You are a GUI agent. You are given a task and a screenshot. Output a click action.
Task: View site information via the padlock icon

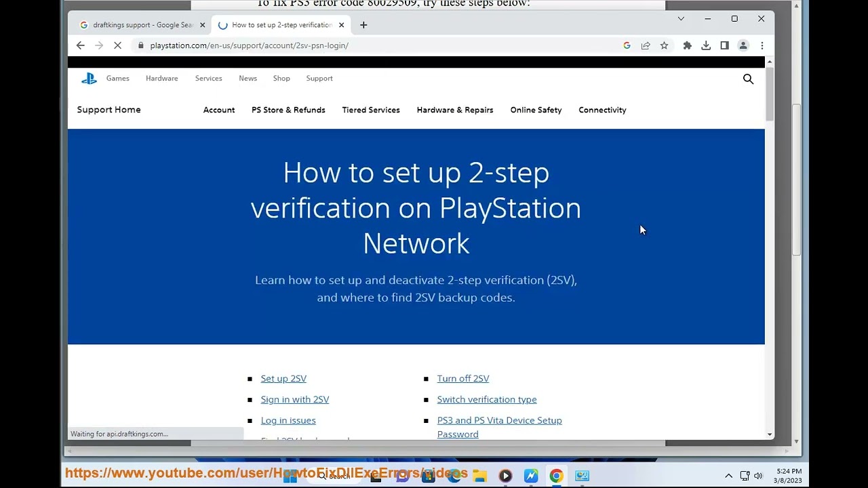(141, 45)
